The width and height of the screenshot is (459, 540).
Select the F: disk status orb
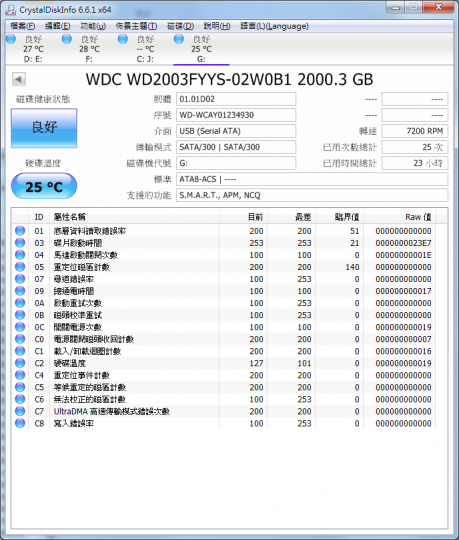pos(67,39)
